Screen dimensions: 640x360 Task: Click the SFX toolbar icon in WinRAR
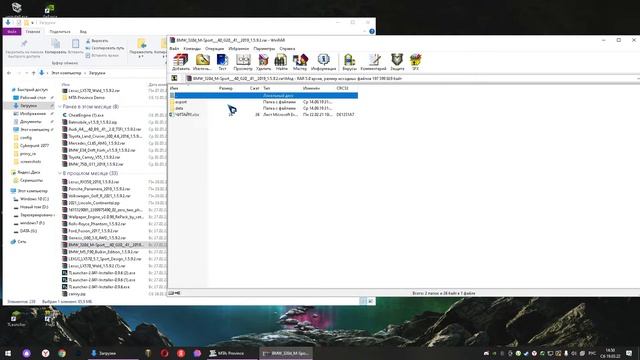click(x=416, y=62)
